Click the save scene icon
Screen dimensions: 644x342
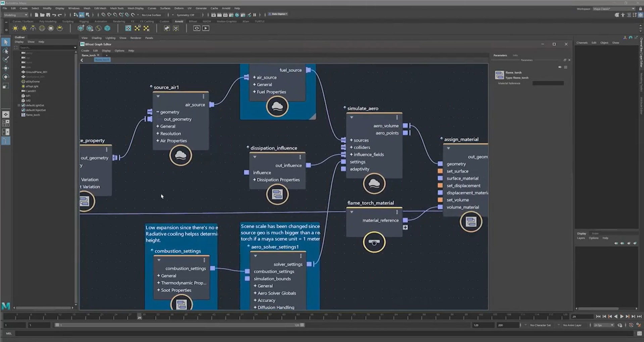[x=48, y=15]
